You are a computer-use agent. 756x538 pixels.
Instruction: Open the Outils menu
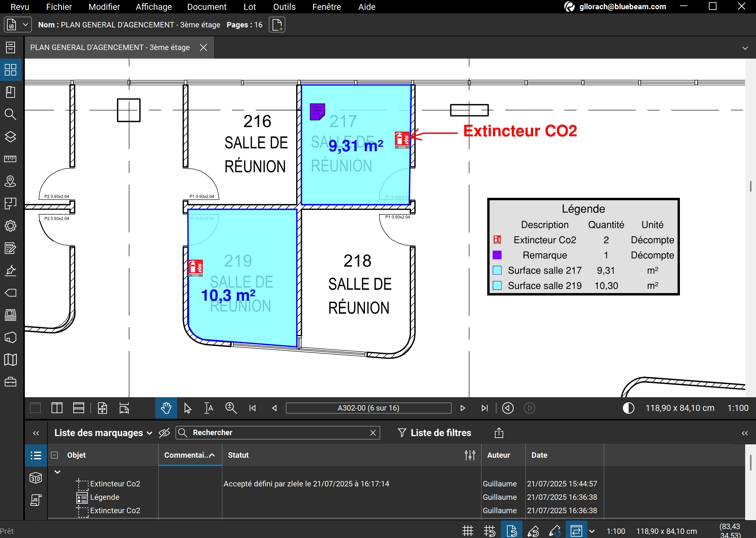tap(284, 7)
